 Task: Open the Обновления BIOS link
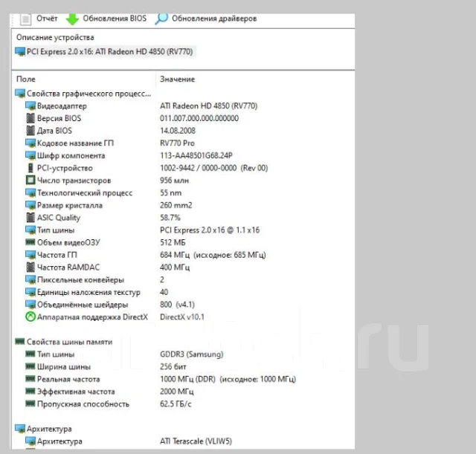115,19
